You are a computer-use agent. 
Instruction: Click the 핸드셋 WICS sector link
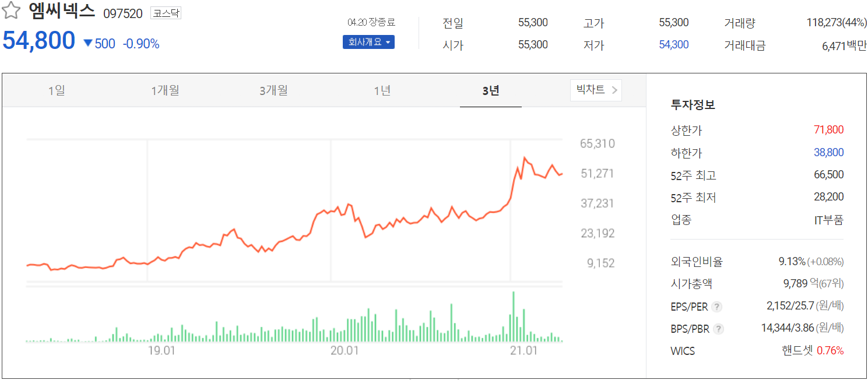click(x=797, y=350)
